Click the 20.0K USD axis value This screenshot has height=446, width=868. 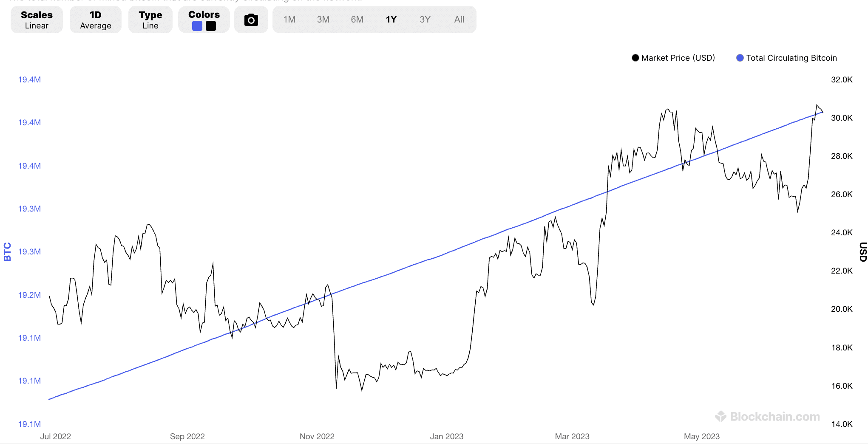842,309
